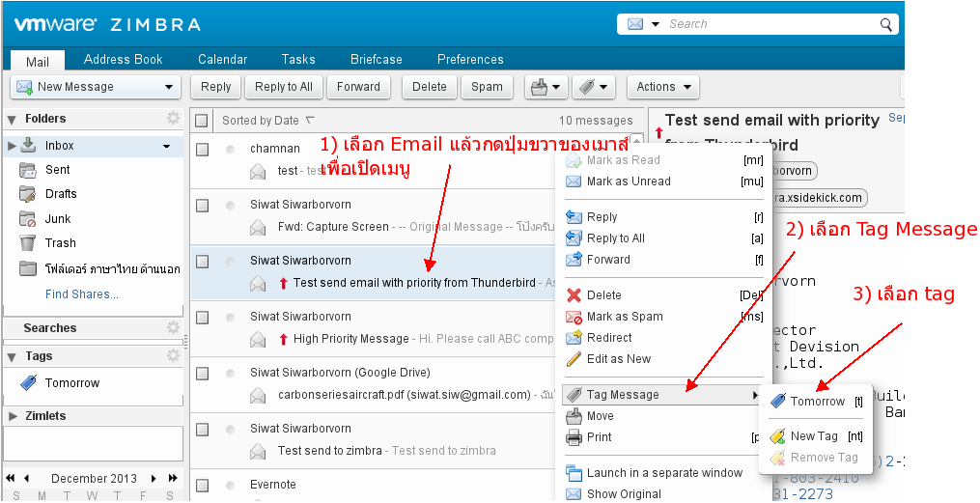The height and width of the screenshot is (503, 980).
Task: Choose Print in context menu
Action: 663,437
